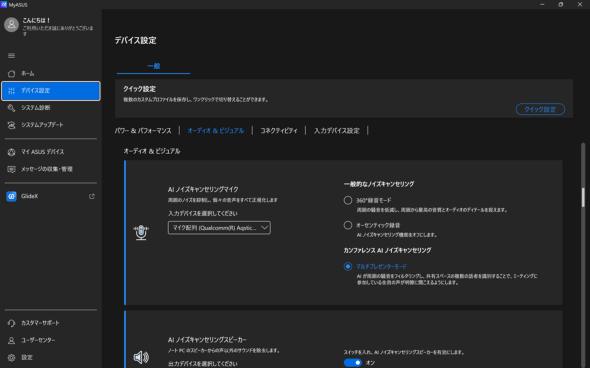The width and height of the screenshot is (590, 368).
Task: Open マイ ASUS デバイス in the sidebar
Action: tap(43, 152)
